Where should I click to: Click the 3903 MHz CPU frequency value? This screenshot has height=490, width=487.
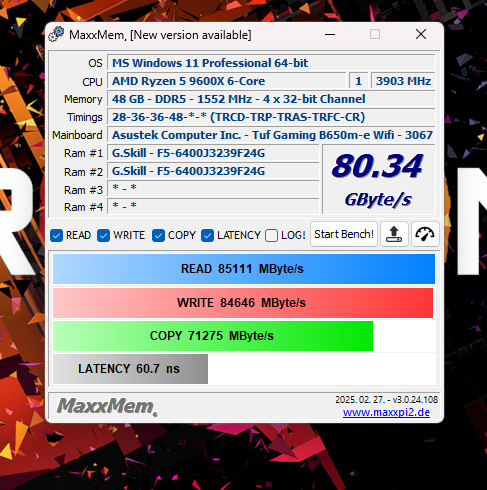point(403,81)
